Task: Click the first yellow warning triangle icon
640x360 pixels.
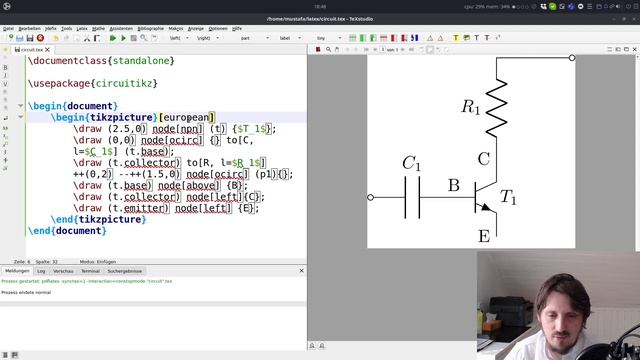Action: [x=430, y=38]
